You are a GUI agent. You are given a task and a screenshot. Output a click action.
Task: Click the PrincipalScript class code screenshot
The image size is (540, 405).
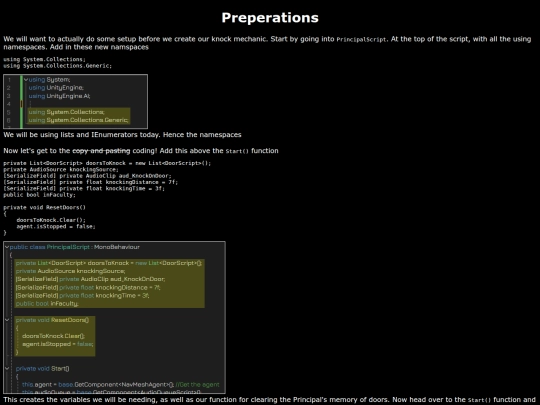coord(114,318)
